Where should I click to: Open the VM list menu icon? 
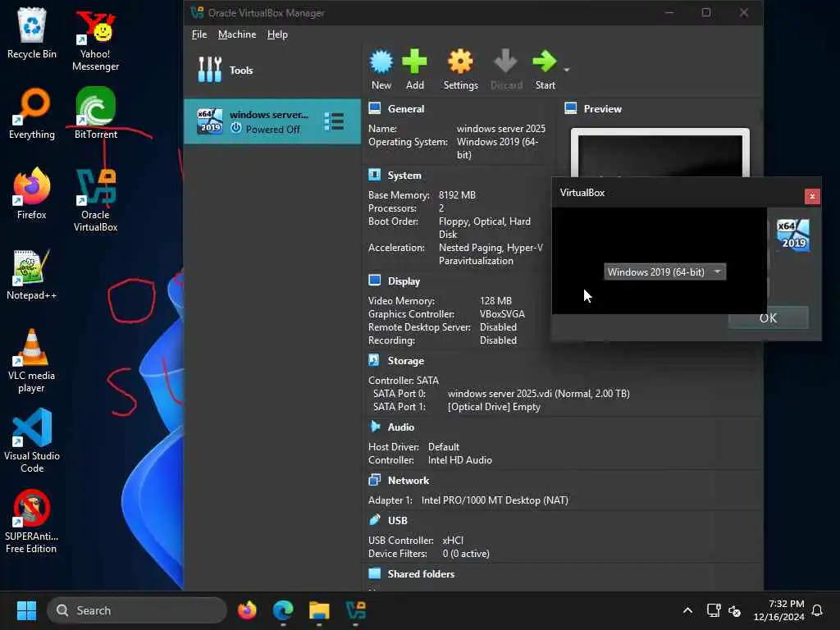pos(334,121)
